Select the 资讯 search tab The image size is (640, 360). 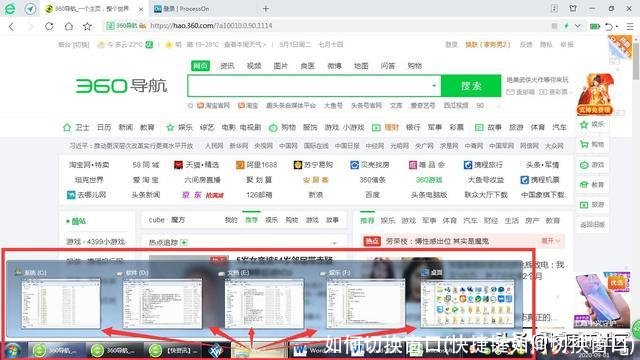pyautogui.click(x=227, y=66)
